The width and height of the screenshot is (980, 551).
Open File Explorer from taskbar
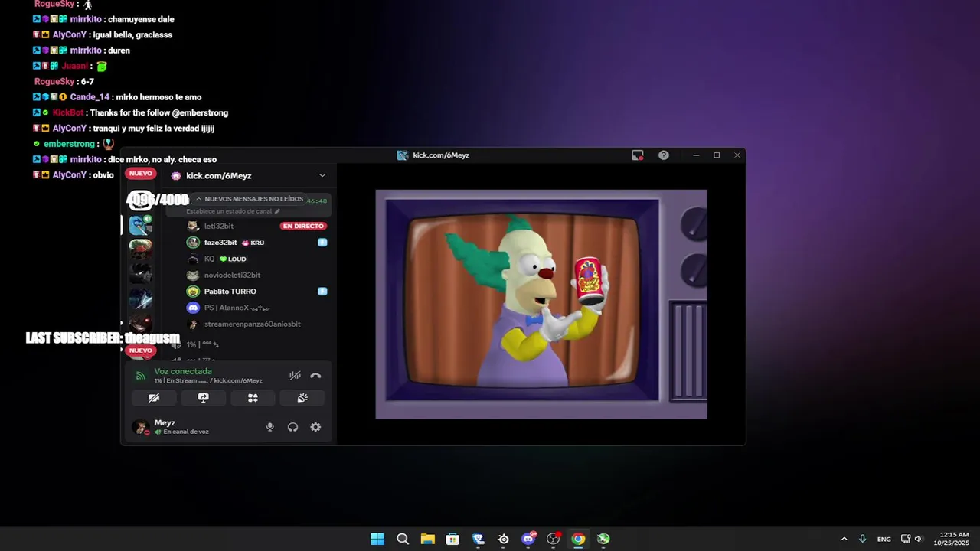427,539
